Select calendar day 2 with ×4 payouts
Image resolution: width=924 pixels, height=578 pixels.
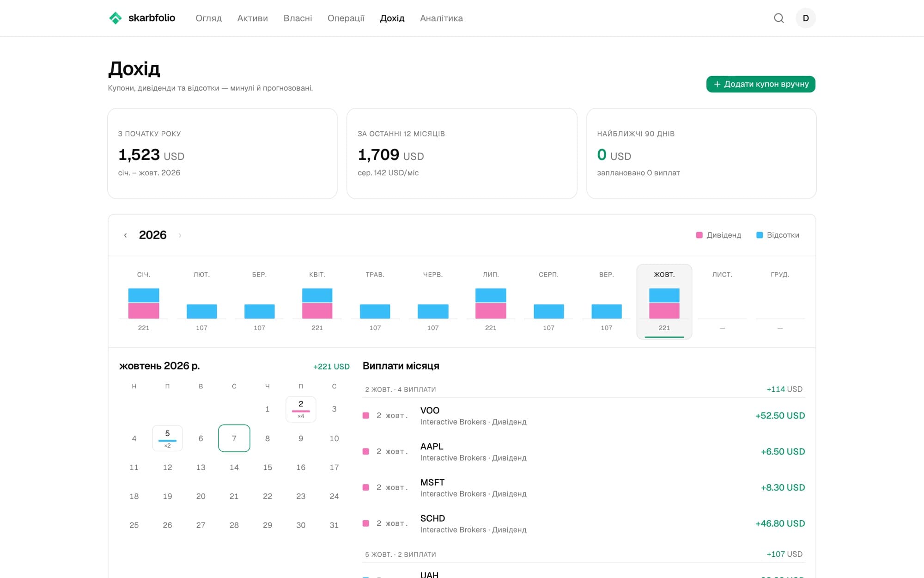[x=301, y=409]
